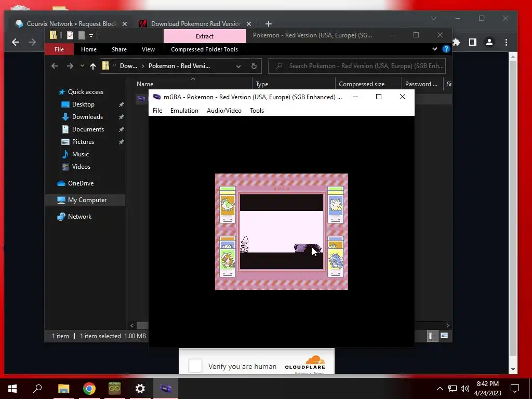Open Chrome three-dot menu
This screenshot has height=399, width=532.
pos(506,42)
